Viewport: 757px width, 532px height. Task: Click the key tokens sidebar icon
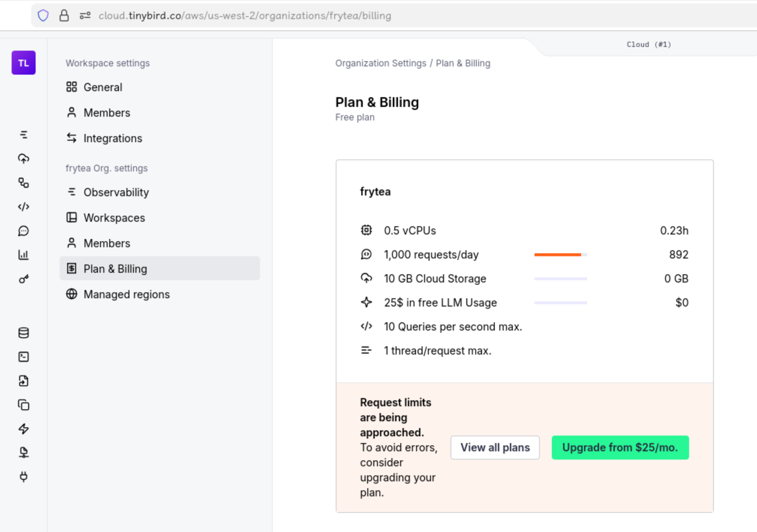(x=23, y=279)
